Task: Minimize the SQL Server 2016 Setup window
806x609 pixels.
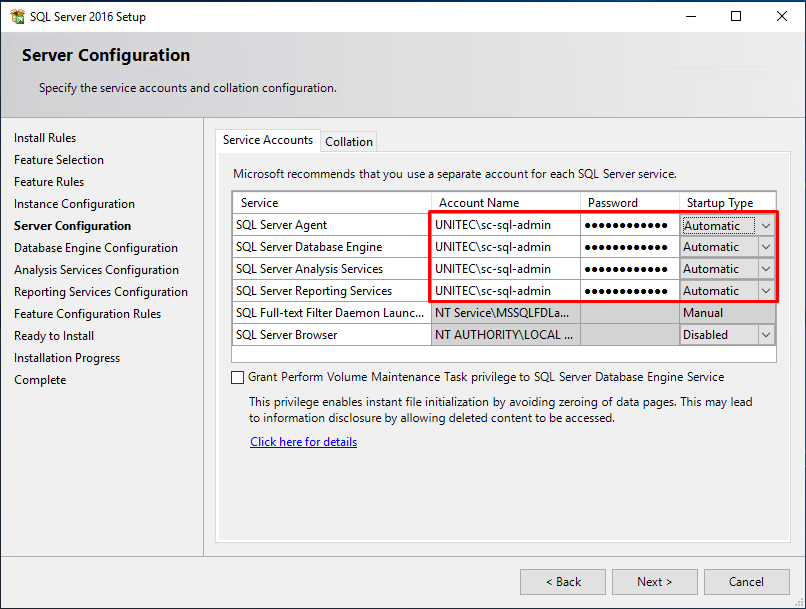Action: [x=691, y=16]
